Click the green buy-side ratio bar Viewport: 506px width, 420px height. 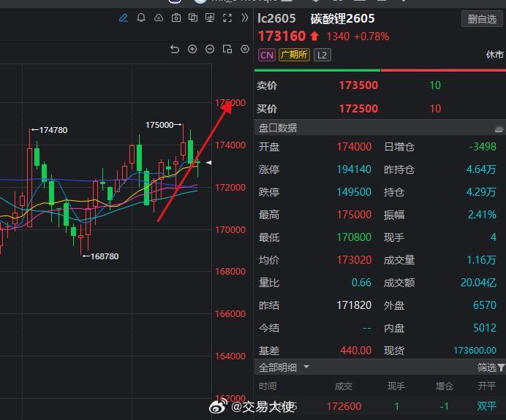[x=317, y=70]
